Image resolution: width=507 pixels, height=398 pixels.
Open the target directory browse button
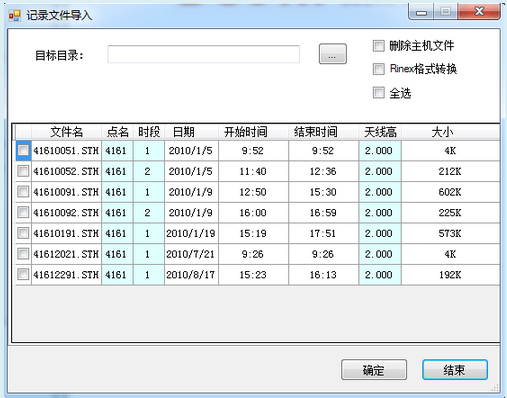pos(333,54)
